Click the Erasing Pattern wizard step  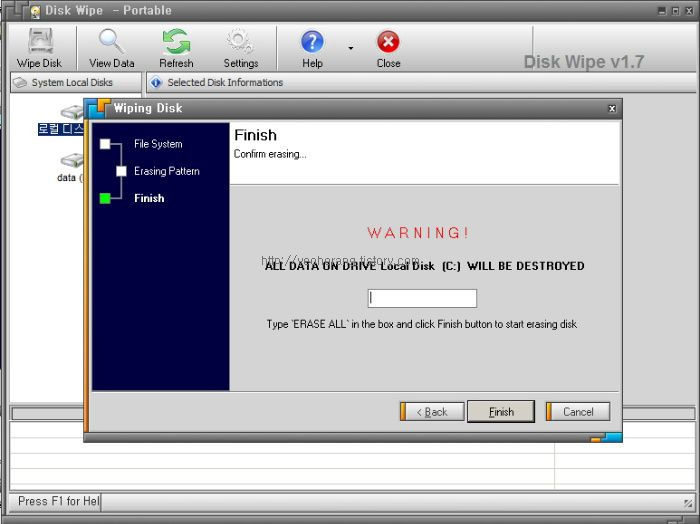click(166, 171)
